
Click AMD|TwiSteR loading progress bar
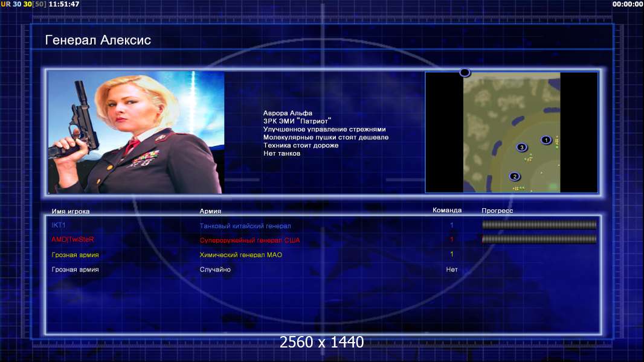[x=539, y=239]
